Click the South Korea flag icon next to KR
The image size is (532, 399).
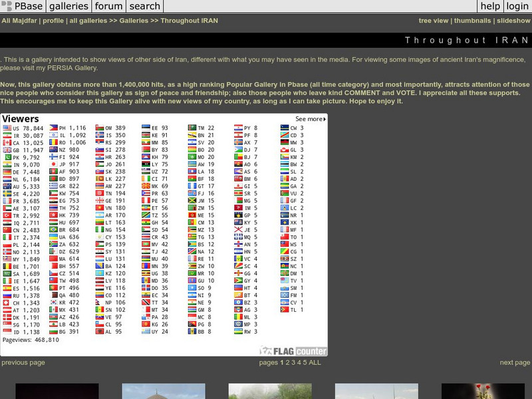click(53, 303)
